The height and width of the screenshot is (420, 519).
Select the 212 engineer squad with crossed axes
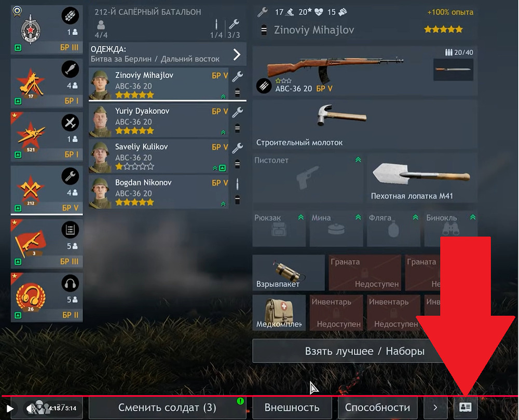coord(47,189)
